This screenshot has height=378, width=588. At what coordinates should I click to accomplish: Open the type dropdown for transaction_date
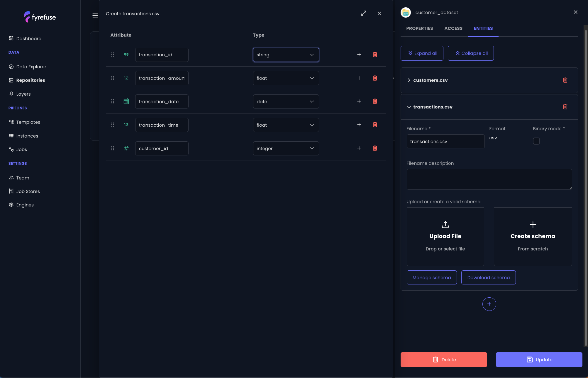(286, 101)
